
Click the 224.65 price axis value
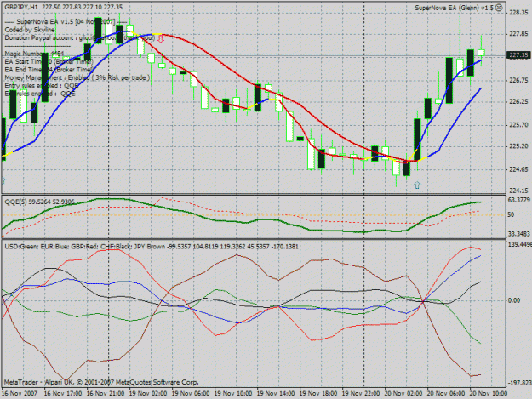(518, 169)
